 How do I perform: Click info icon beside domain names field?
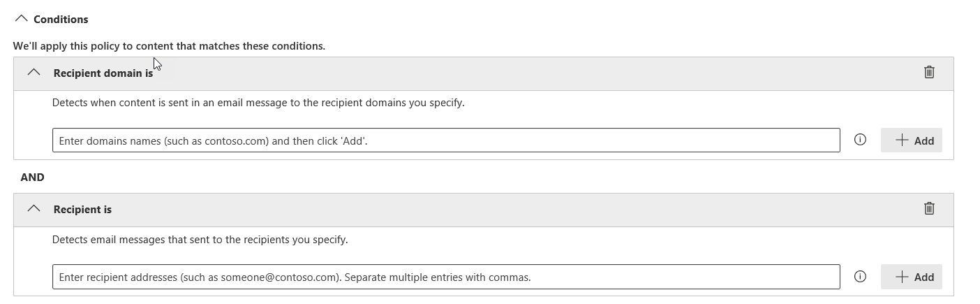click(x=860, y=140)
